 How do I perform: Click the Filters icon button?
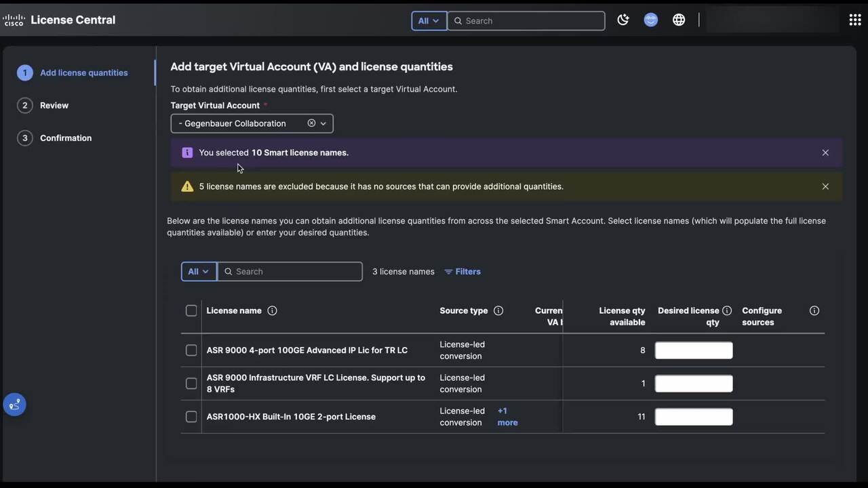pyautogui.click(x=462, y=272)
